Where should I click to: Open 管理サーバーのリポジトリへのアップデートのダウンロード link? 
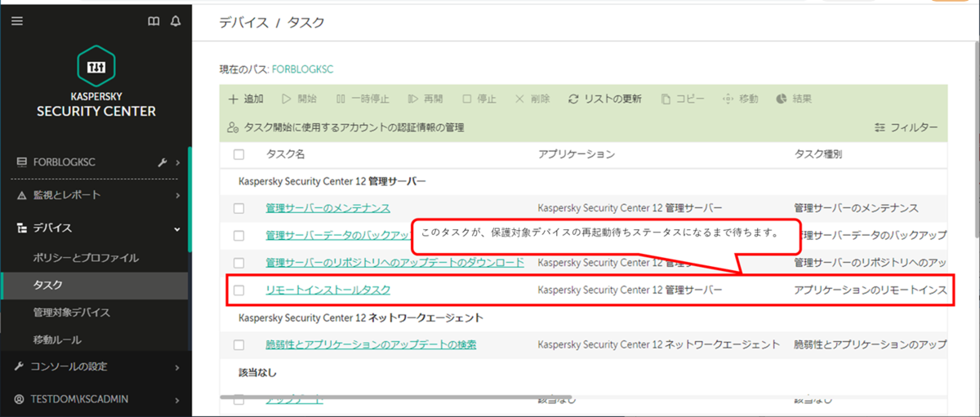[394, 263]
